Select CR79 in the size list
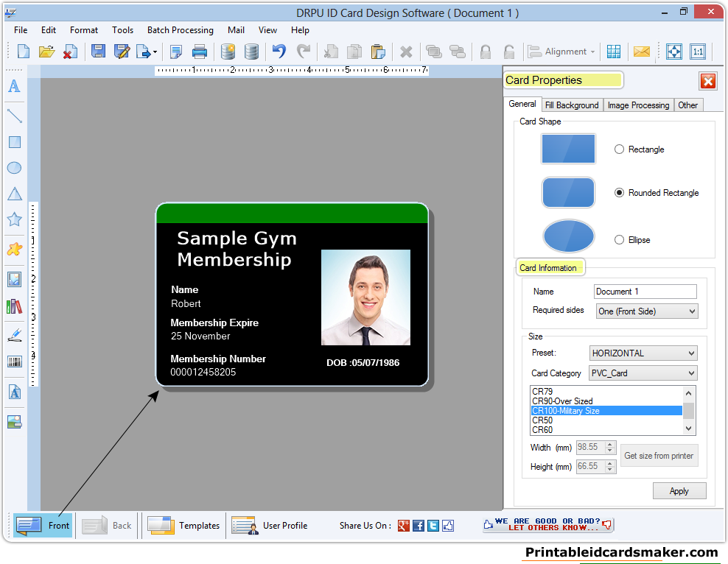The width and height of the screenshot is (728, 564). click(x=606, y=392)
